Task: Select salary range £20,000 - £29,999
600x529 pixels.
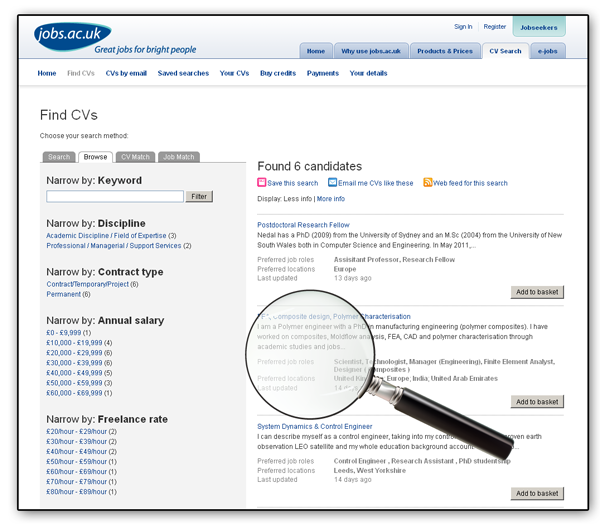Action: pyautogui.click(x=74, y=353)
